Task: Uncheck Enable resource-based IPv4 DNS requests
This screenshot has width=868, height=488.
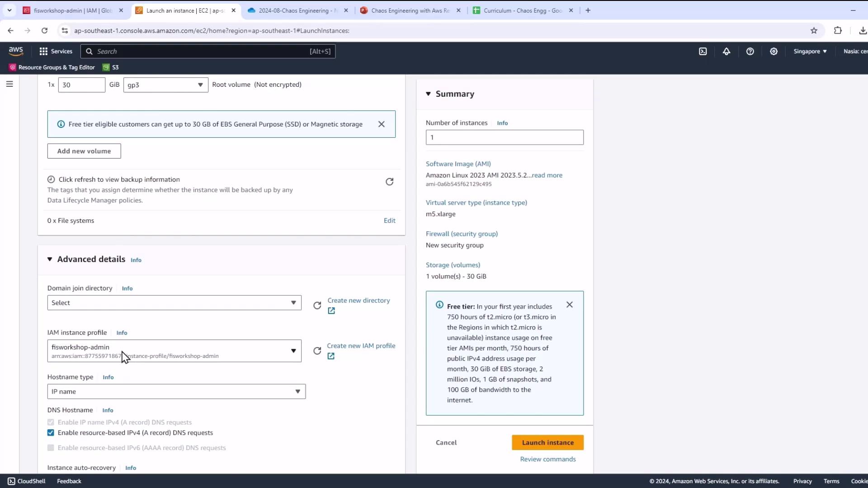Action: click(x=51, y=433)
